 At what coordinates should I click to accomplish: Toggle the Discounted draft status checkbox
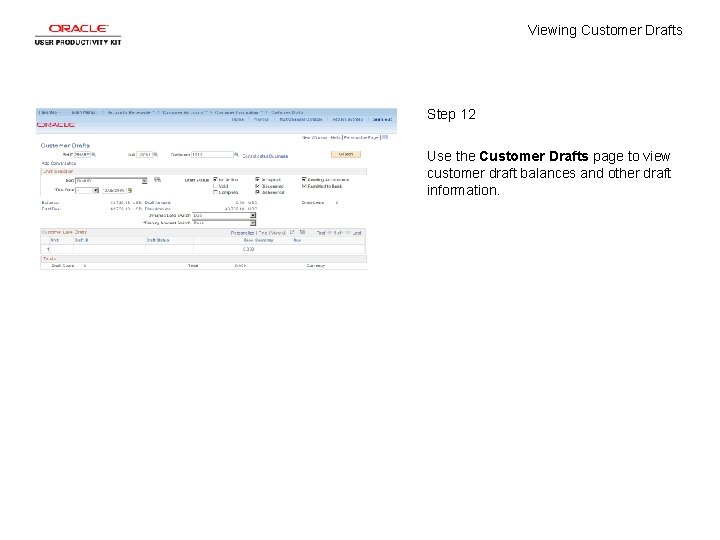(257, 186)
